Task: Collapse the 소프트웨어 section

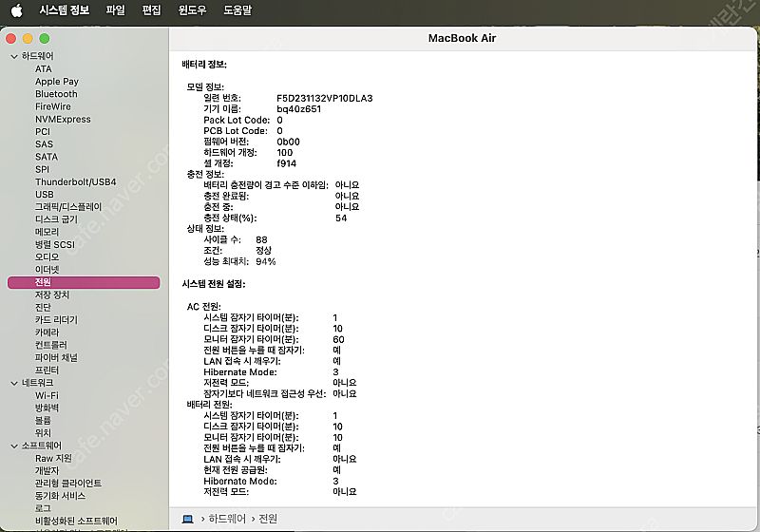Action: point(14,446)
